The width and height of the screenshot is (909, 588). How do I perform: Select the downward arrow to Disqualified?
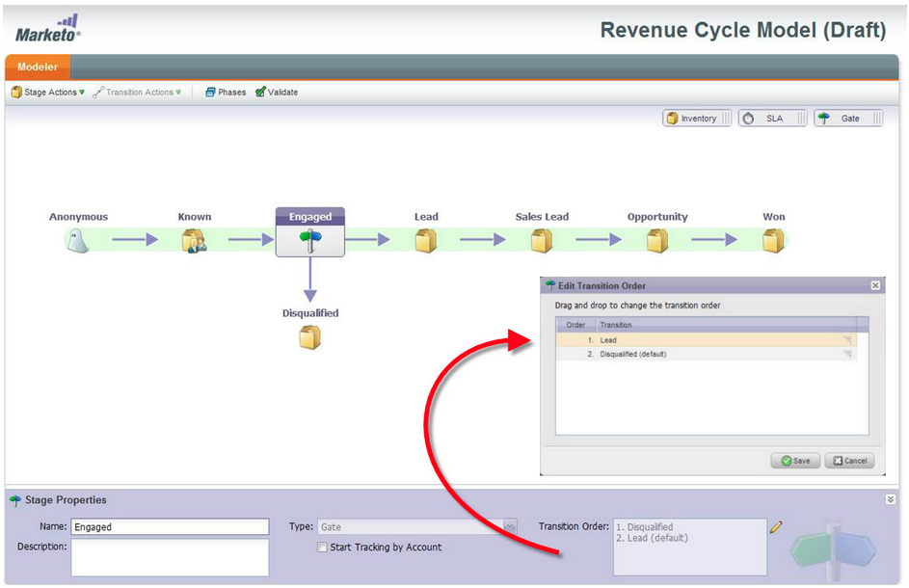click(x=310, y=280)
